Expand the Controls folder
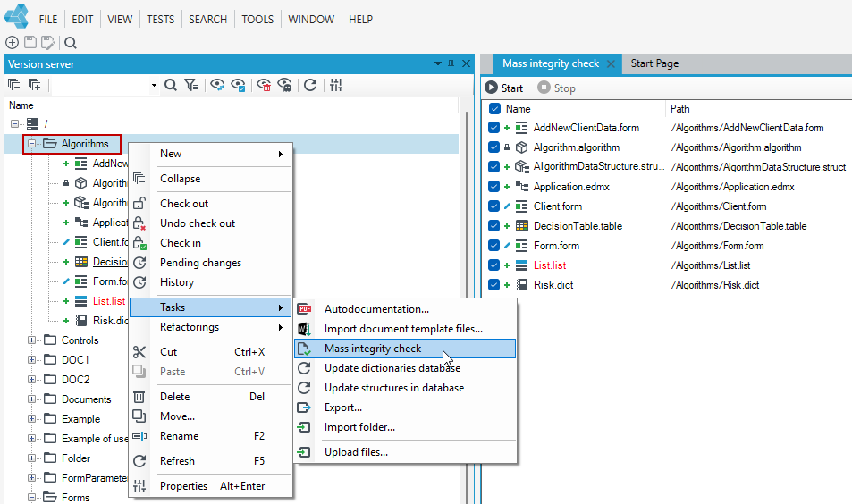This screenshot has width=852, height=504. (x=31, y=340)
